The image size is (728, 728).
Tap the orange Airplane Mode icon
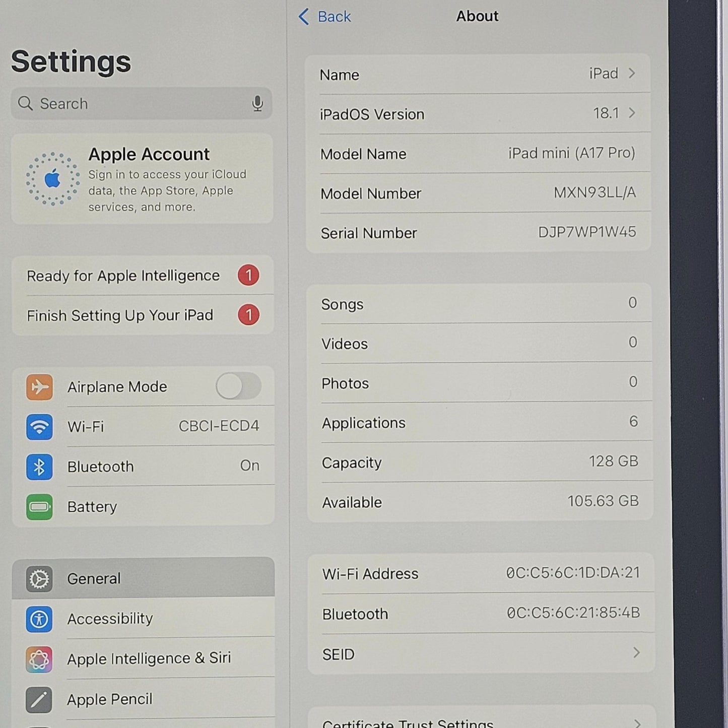39,387
